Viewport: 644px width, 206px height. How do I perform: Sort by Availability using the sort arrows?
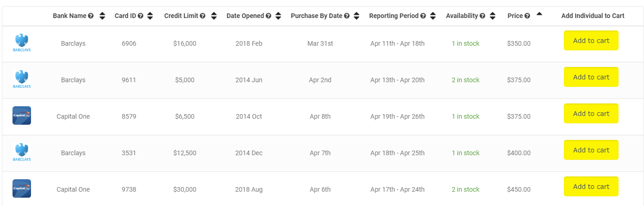[493, 16]
